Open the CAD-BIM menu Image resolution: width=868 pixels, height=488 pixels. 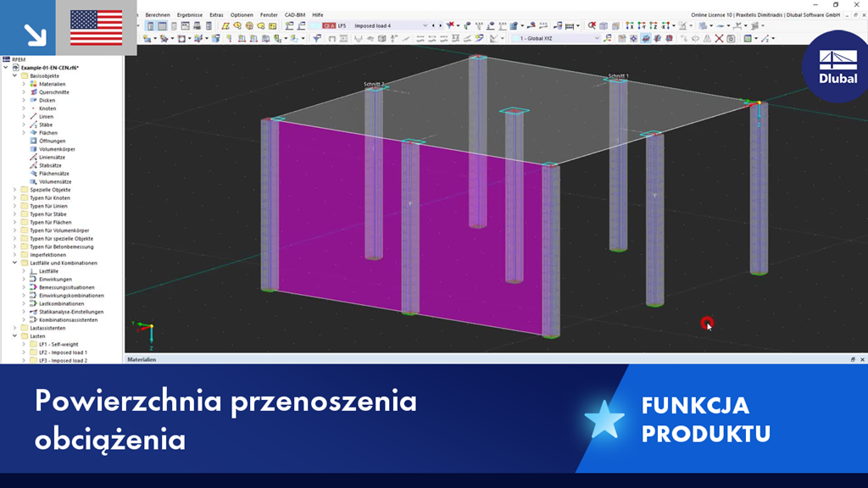point(295,15)
